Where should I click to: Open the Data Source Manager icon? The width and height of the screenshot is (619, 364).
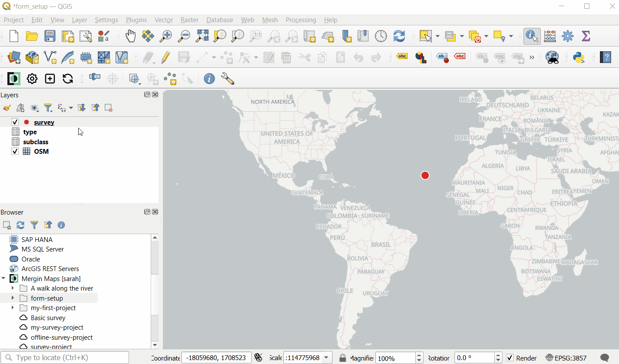click(14, 57)
